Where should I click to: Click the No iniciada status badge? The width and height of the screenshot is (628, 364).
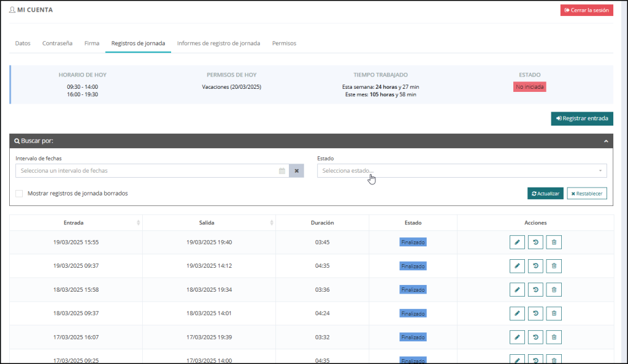pyautogui.click(x=529, y=87)
